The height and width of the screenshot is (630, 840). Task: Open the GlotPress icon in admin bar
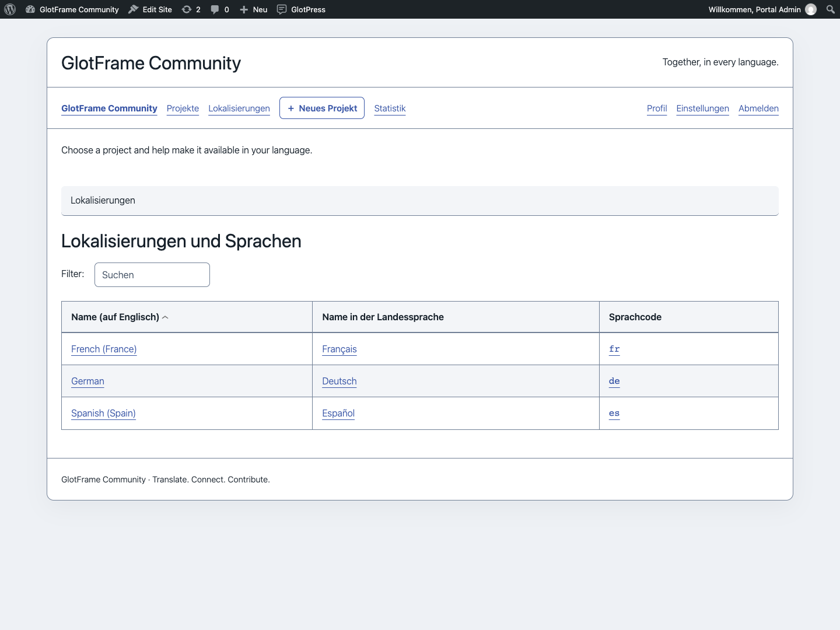tap(282, 9)
